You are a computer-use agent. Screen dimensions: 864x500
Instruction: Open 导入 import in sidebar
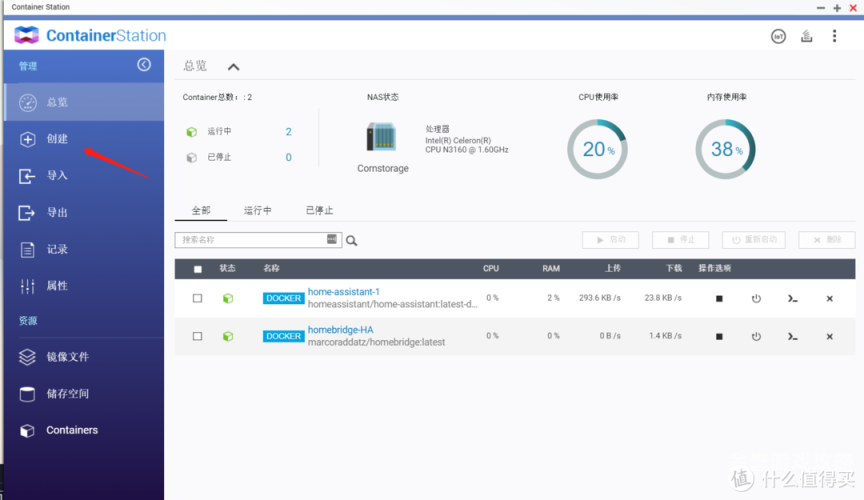(84, 176)
